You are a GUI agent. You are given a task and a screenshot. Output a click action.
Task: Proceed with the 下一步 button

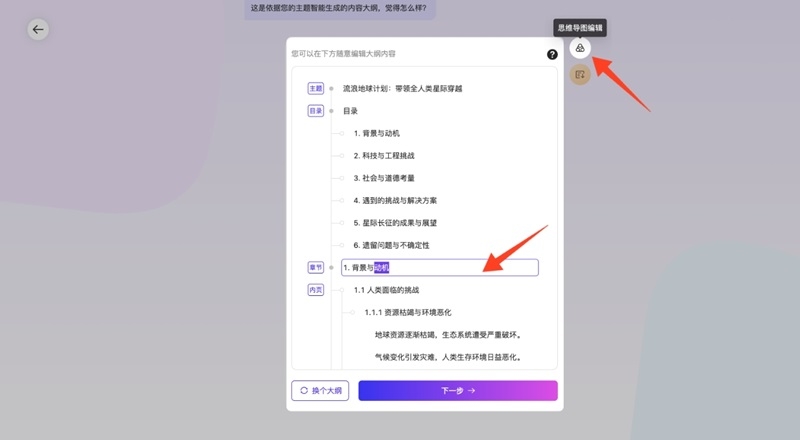(458, 390)
